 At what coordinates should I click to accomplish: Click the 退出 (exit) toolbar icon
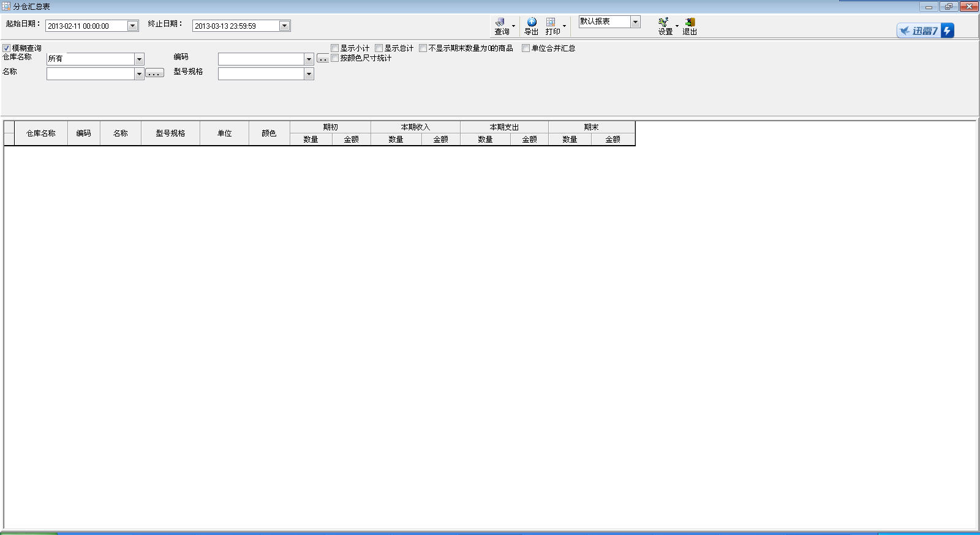690,26
